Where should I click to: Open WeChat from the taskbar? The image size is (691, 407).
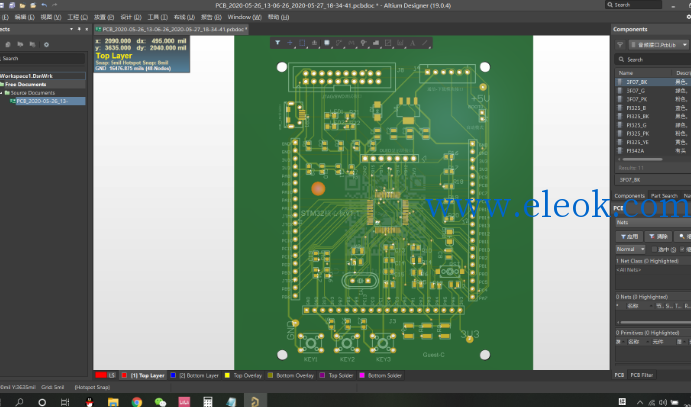coord(160,401)
